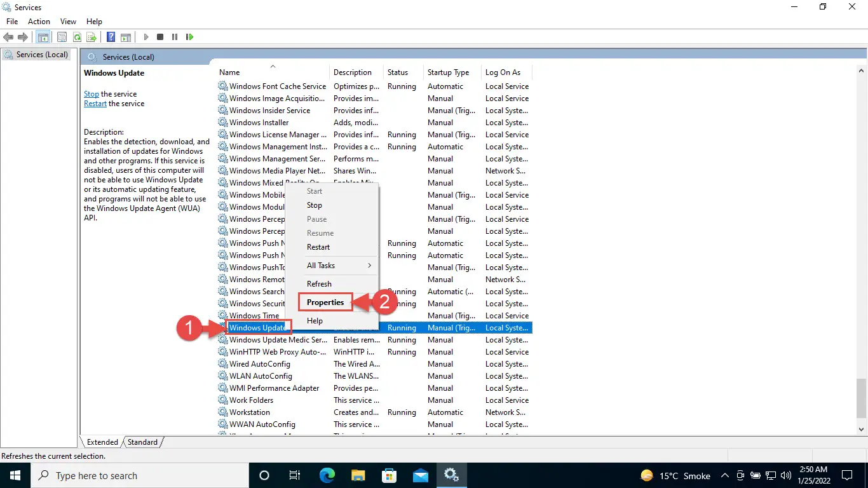Select the Wired AutoConfig service row
This screenshot has height=488, width=868.
click(375, 364)
